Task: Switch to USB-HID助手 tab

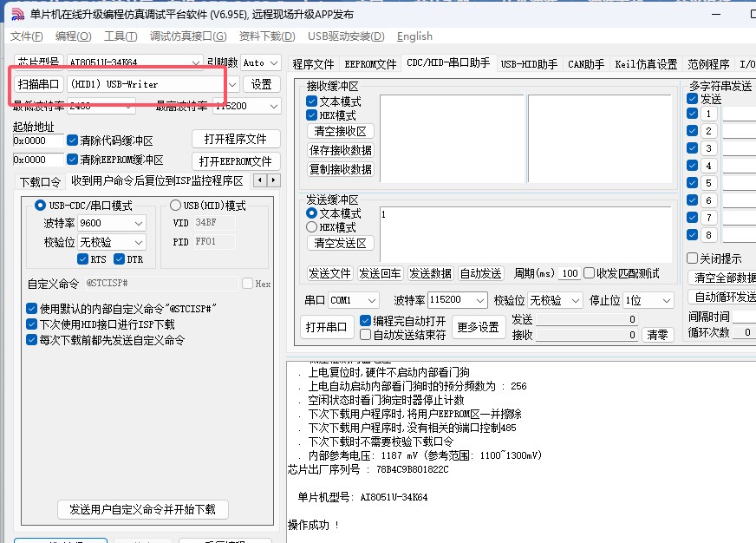Action: point(529,64)
